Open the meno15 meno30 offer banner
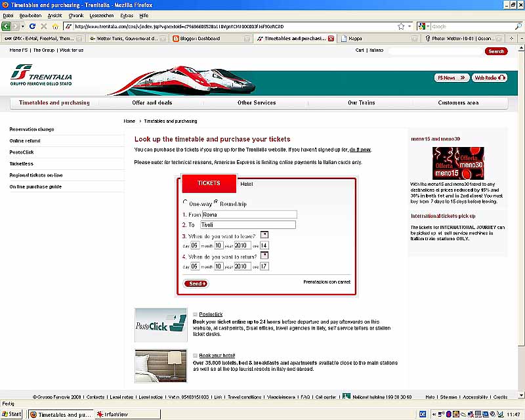The image size is (525, 420). (458, 163)
